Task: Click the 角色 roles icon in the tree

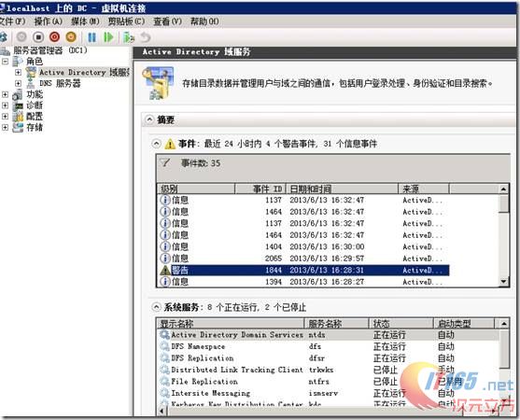Action: pos(18,62)
